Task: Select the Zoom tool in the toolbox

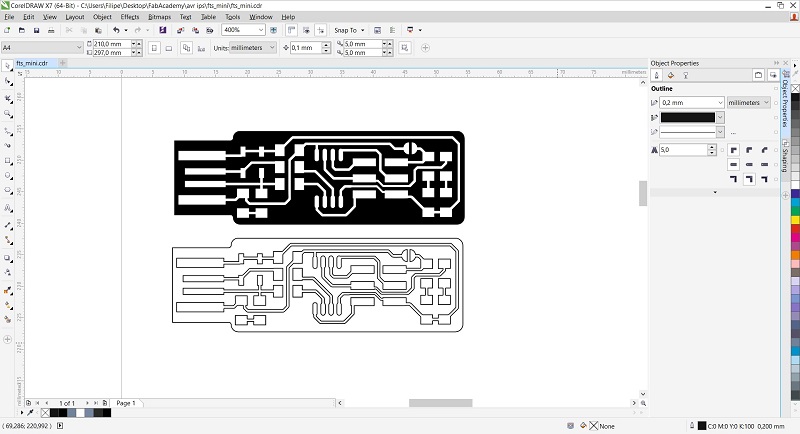Action: [x=8, y=114]
